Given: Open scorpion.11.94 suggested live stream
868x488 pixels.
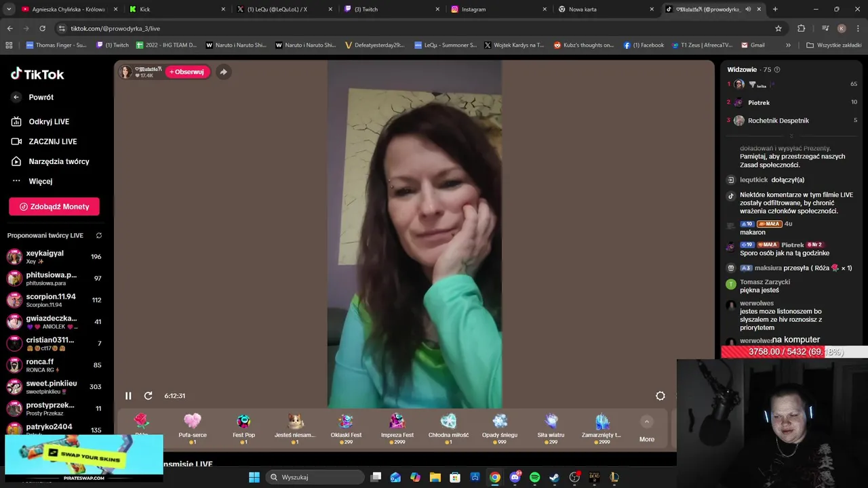Looking at the screenshot, I should [54, 300].
